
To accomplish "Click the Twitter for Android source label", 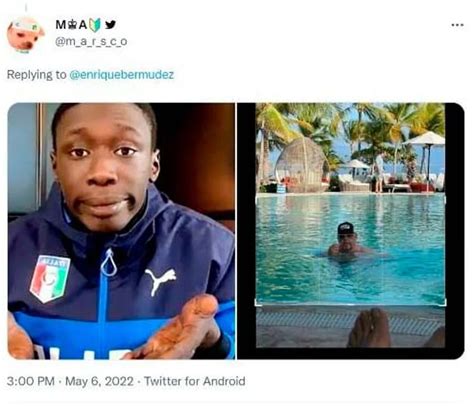I will [195, 381].
